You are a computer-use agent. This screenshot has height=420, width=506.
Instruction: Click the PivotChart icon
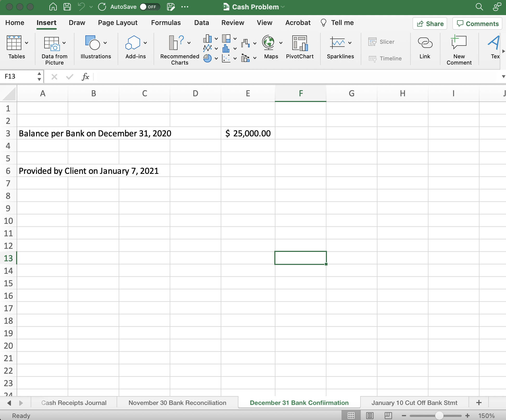click(x=300, y=43)
